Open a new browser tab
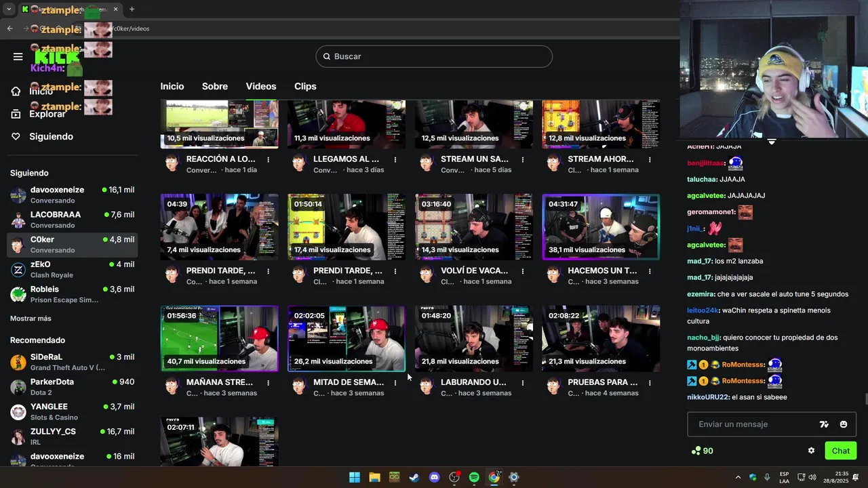Viewport: 868px width, 488px height. click(132, 9)
